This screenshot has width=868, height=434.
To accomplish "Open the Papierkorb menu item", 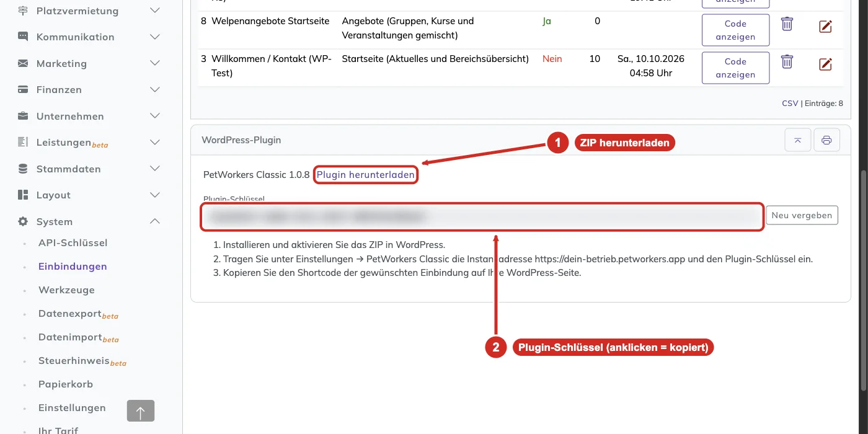I will tap(66, 384).
